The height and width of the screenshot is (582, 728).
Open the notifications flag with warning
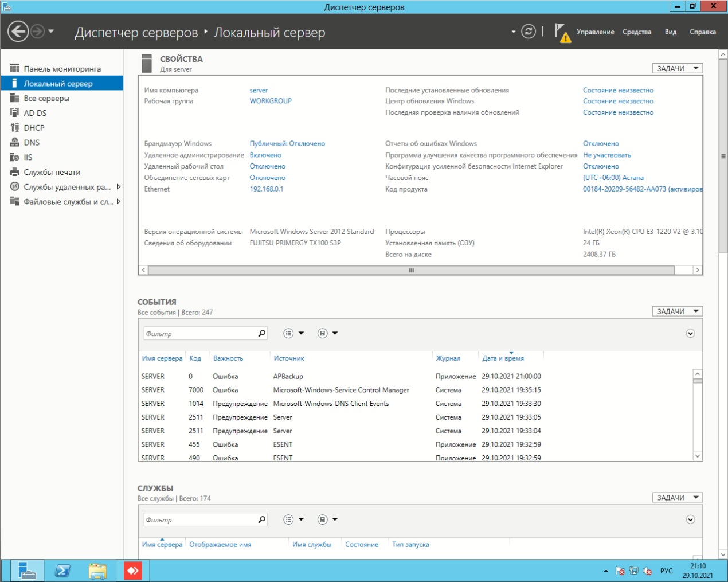tap(562, 33)
